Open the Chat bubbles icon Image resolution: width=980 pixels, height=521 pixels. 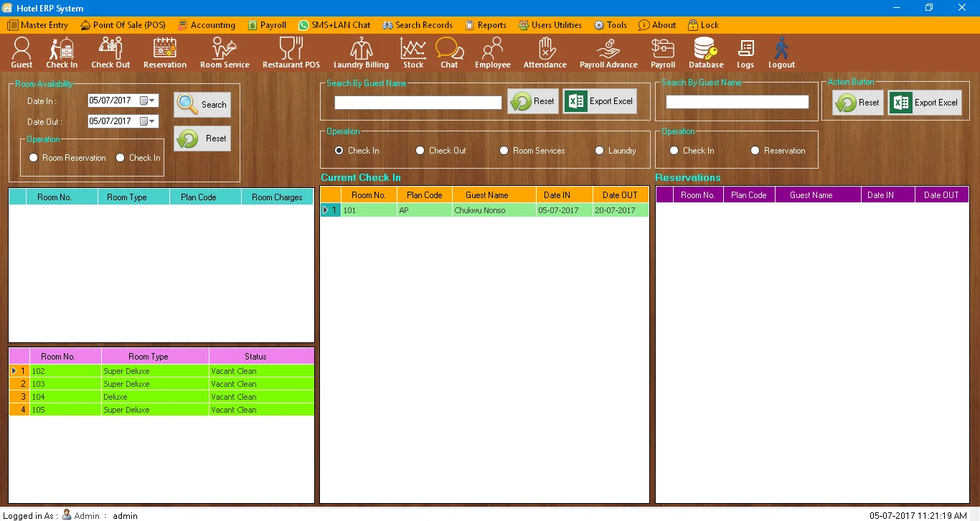pos(449,53)
